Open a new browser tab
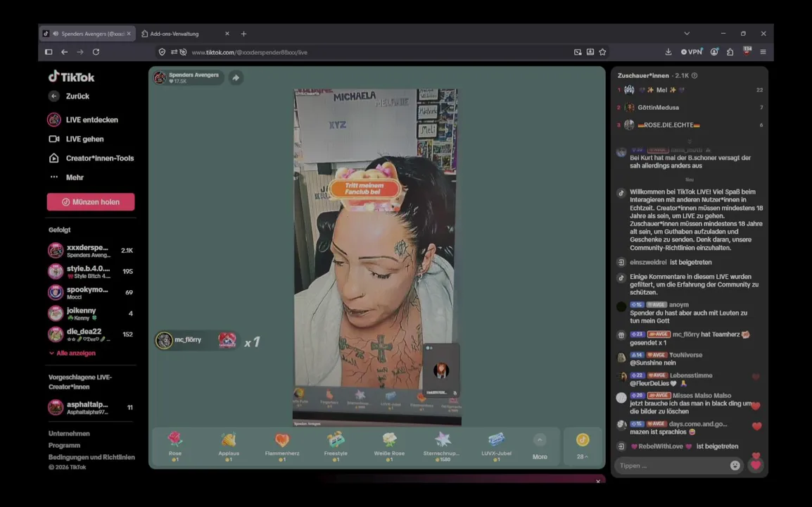The image size is (812, 507). pos(243,34)
